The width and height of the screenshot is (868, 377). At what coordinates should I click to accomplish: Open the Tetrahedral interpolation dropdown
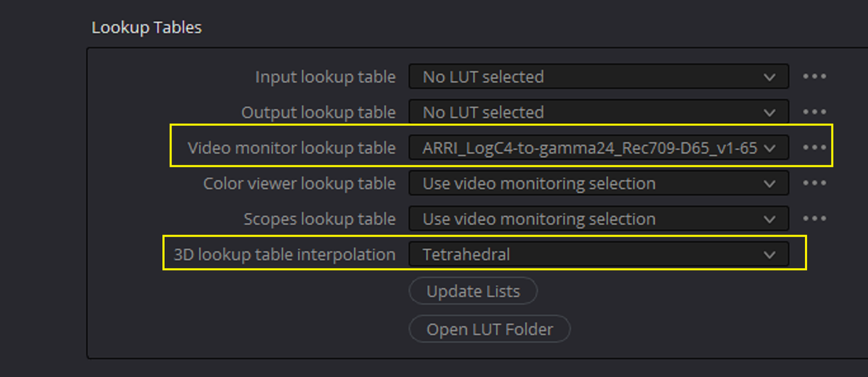599,254
